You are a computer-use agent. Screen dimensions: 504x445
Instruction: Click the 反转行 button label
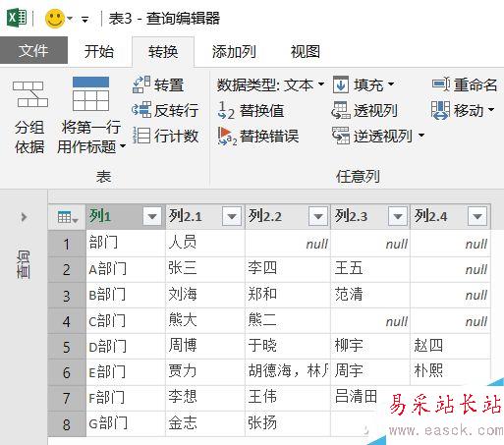coord(176,110)
